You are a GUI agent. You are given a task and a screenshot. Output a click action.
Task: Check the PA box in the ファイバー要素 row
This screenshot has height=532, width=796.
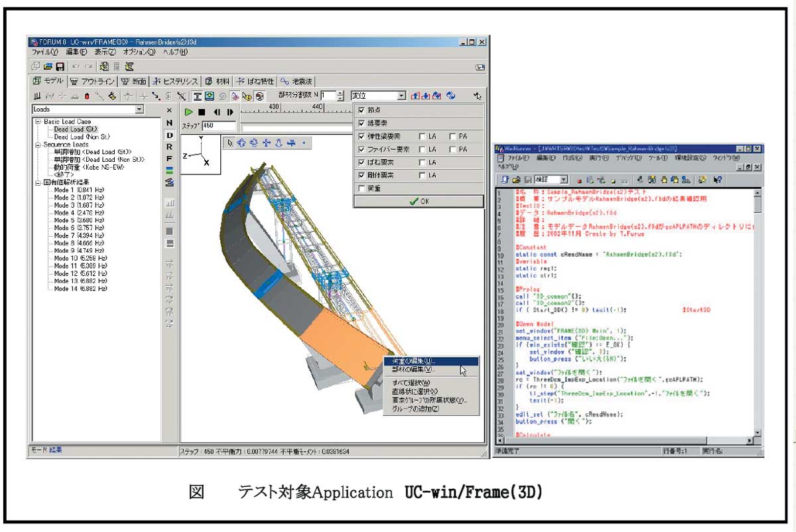452,150
